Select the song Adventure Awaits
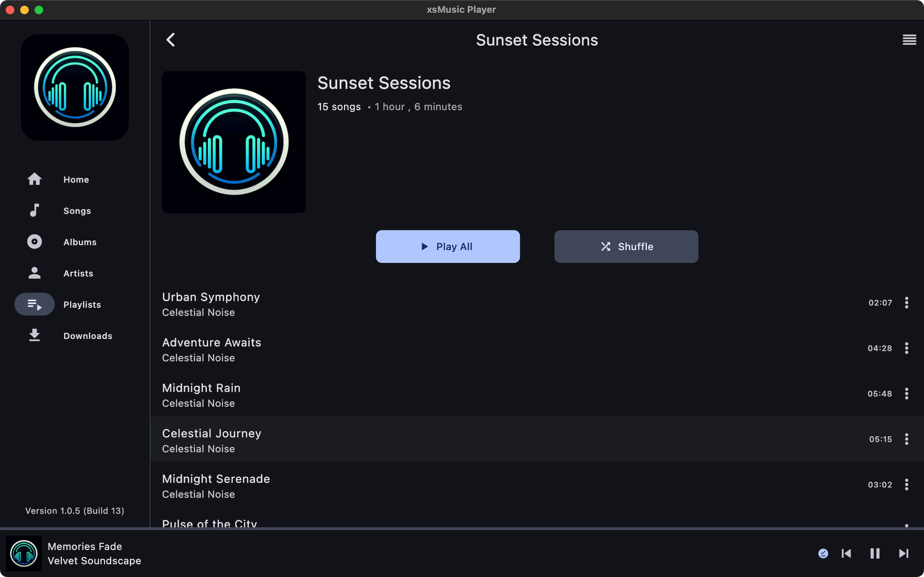This screenshot has height=577, width=924. click(x=212, y=342)
